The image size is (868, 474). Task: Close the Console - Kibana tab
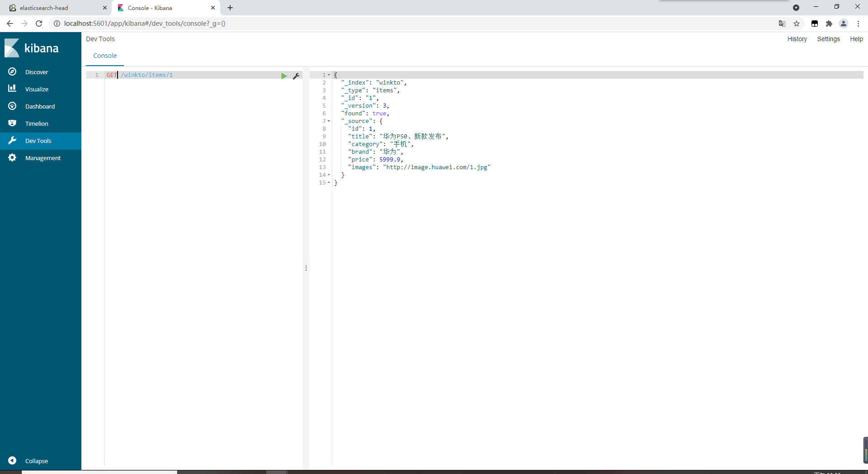213,8
